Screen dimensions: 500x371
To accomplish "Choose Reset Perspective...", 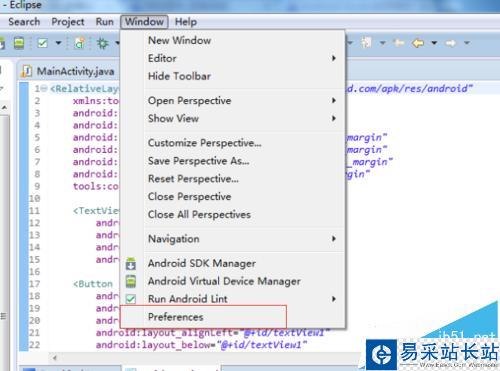I will pos(232,179).
